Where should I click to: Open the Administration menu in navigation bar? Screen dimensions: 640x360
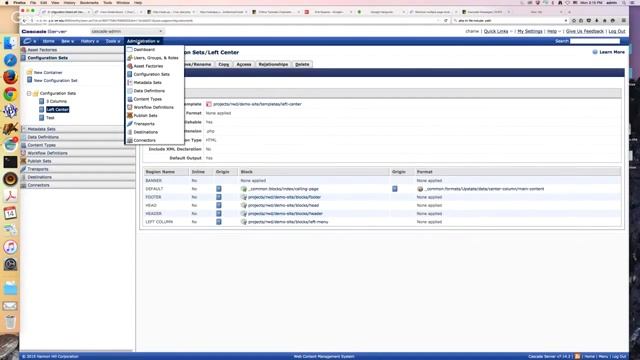tap(143, 41)
